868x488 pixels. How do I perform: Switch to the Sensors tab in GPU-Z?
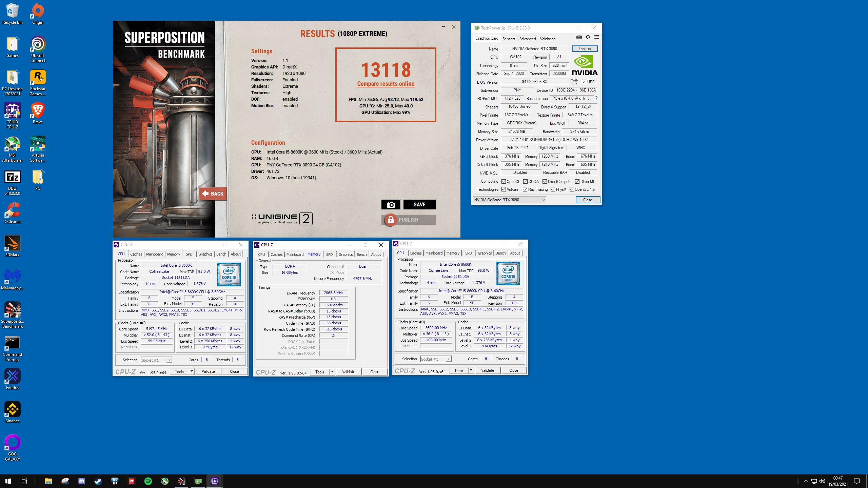(x=509, y=39)
